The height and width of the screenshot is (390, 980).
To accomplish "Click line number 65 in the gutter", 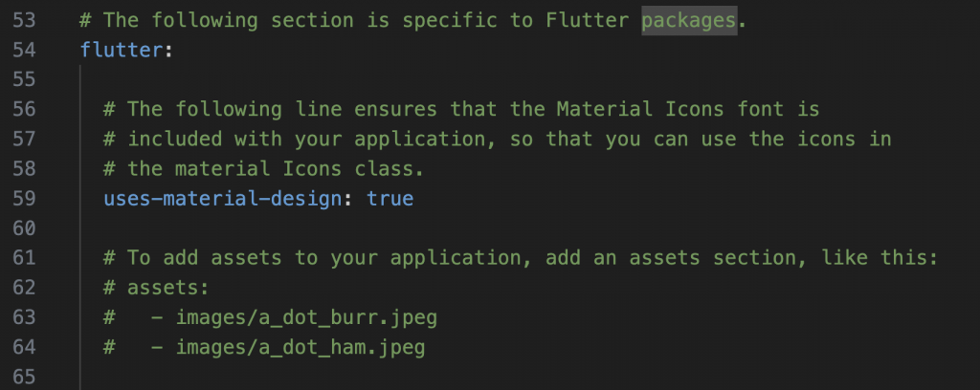I will click(24, 377).
